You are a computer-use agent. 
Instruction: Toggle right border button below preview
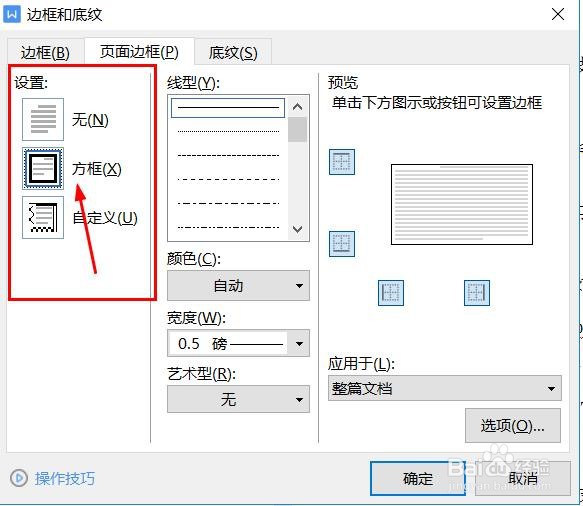[x=477, y=293]
